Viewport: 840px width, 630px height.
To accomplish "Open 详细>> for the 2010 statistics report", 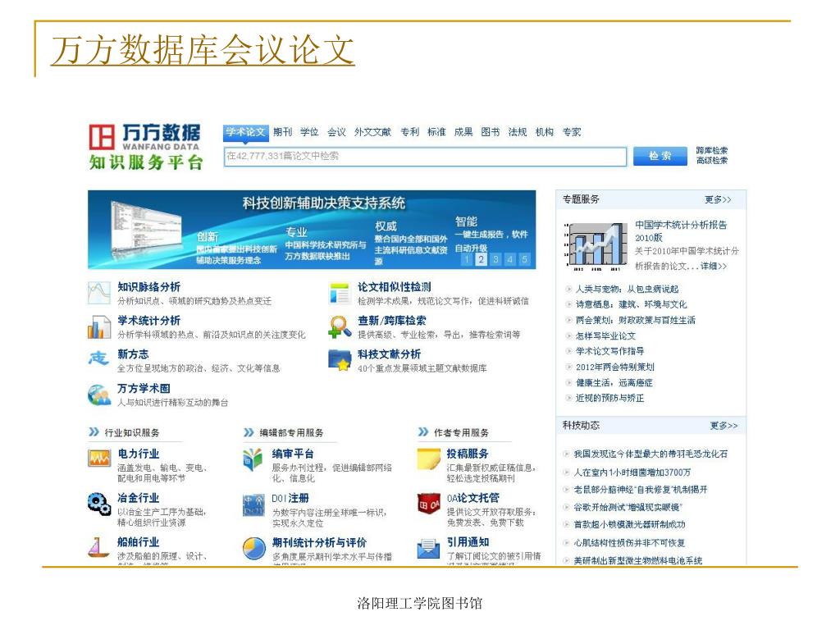I will coord(714,267).
